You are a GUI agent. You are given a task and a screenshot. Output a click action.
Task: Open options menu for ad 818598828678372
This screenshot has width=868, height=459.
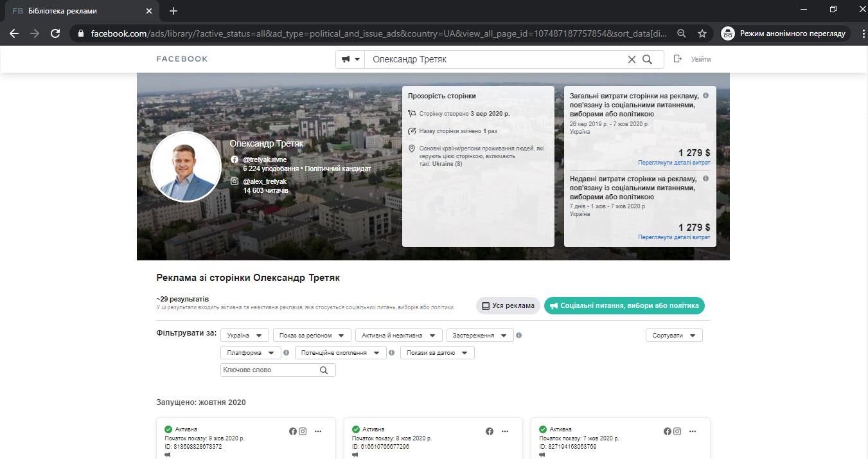pos(318,431)
